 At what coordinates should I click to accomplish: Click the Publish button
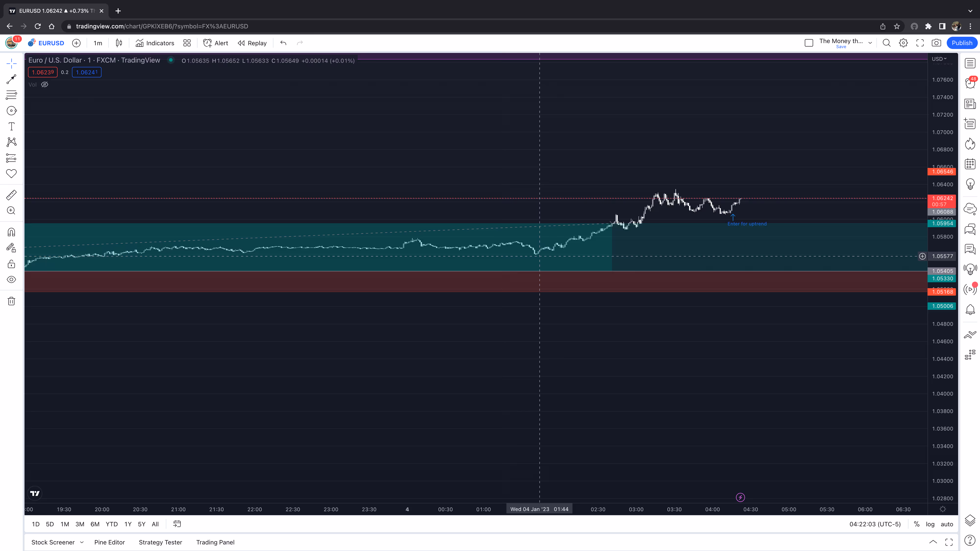961,43
